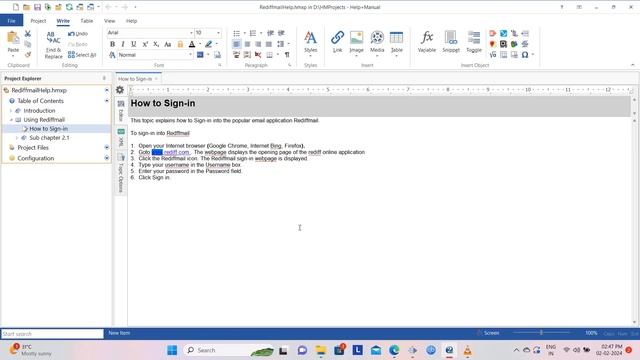Open the font color dropdown arrow

[x=200, y=44]
